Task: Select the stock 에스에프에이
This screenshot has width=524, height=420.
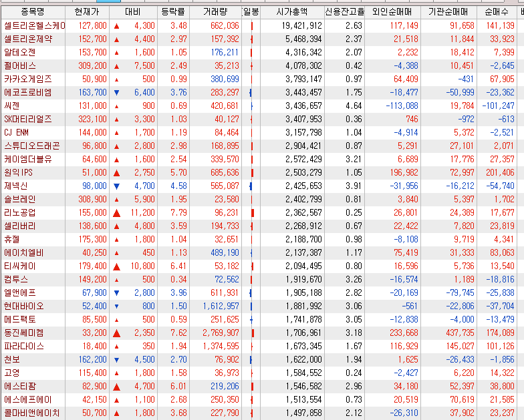Action: click(x=28, y=399)
